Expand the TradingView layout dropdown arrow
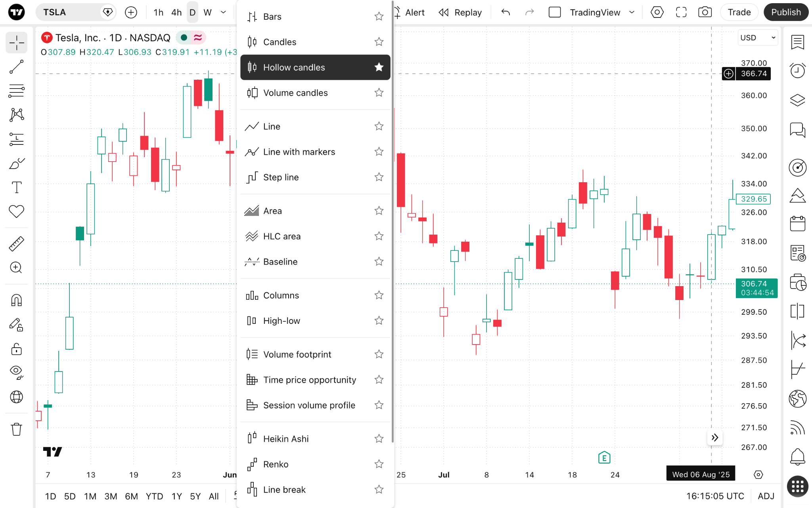The width and height of the screenshot is (812, 508). pos(632,12)
